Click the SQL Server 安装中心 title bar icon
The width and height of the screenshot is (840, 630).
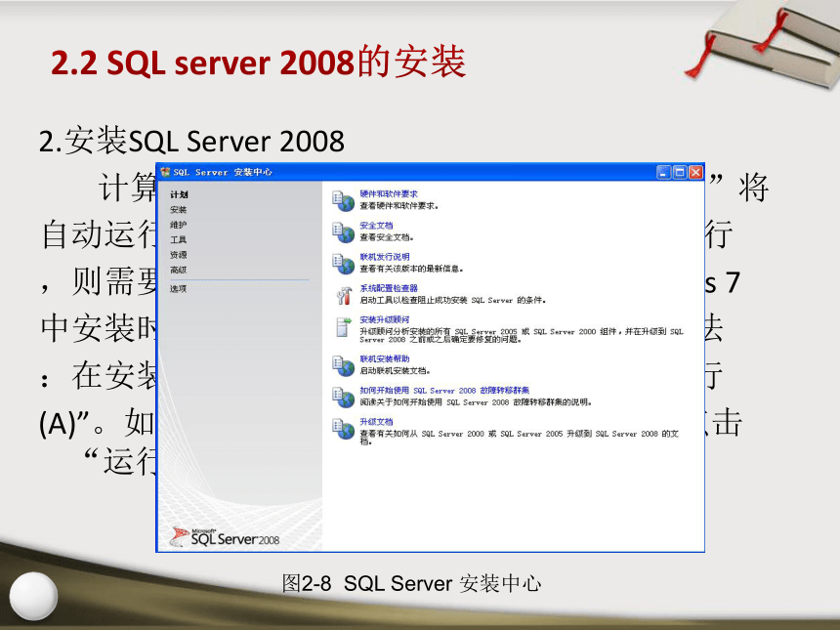(165, 172)
